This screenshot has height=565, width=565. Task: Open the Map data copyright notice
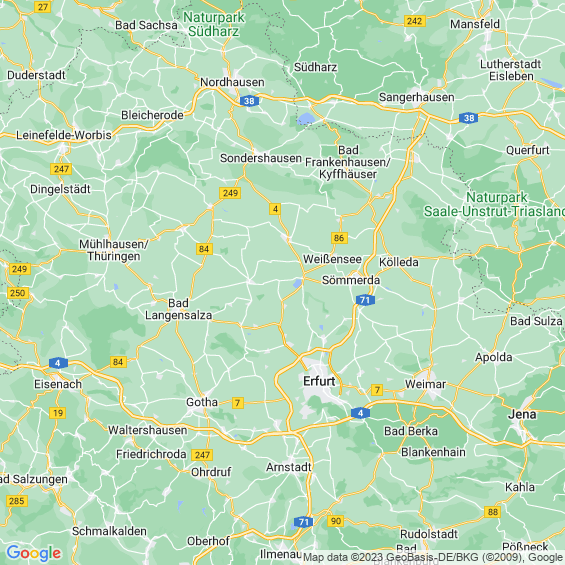pos(433,557)
